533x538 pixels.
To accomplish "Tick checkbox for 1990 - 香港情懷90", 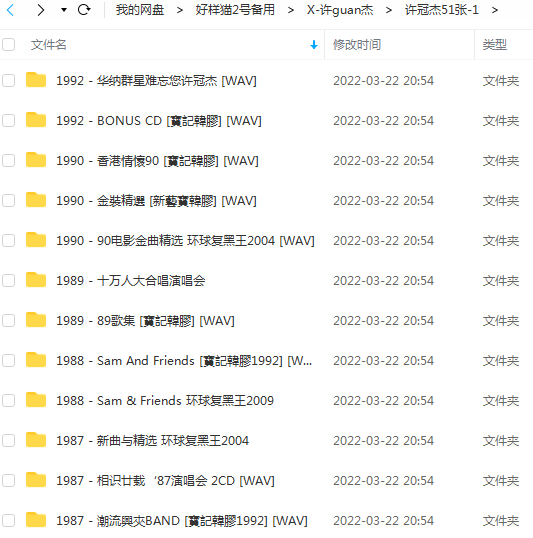I will tap(8, 161).
